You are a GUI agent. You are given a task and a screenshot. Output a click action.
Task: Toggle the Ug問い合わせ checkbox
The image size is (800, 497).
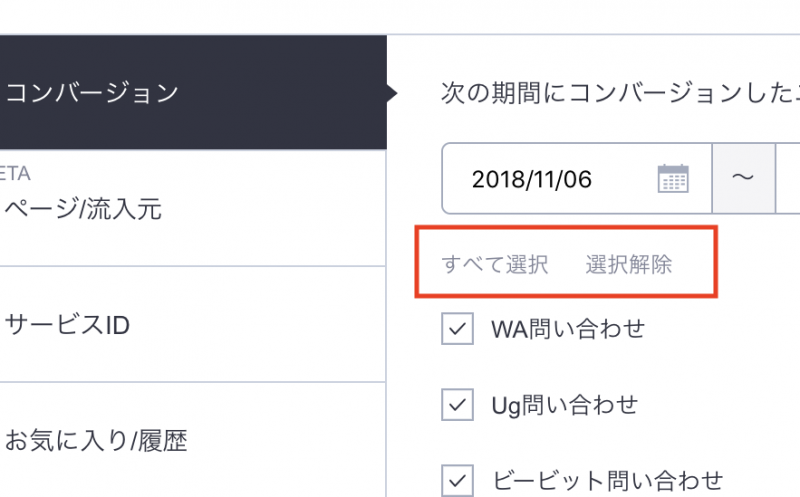tap(457, 405)
